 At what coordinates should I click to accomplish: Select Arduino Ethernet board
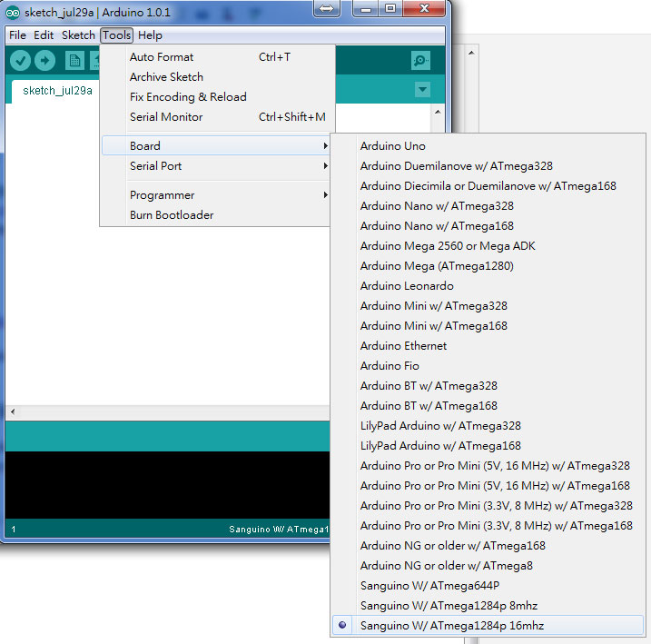pyautogui.click(x=488, y=345)
